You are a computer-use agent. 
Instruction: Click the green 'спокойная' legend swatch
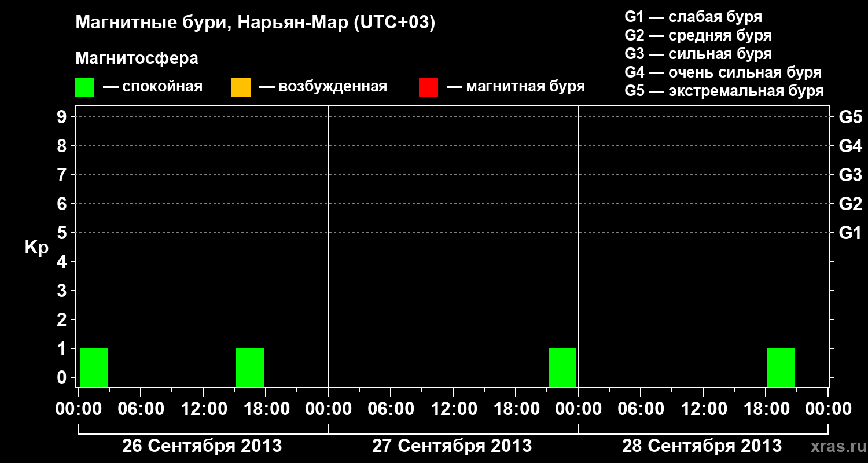tap(84, 87)
